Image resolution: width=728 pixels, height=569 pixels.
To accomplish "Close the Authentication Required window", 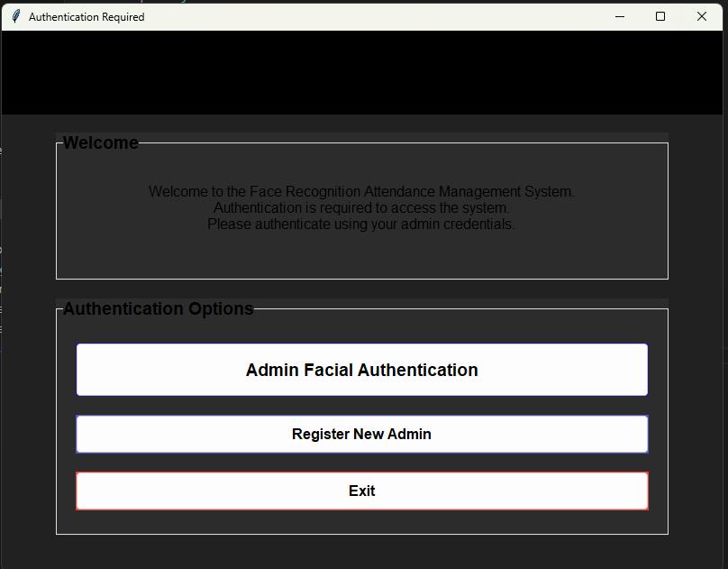I will click(702, 17).
